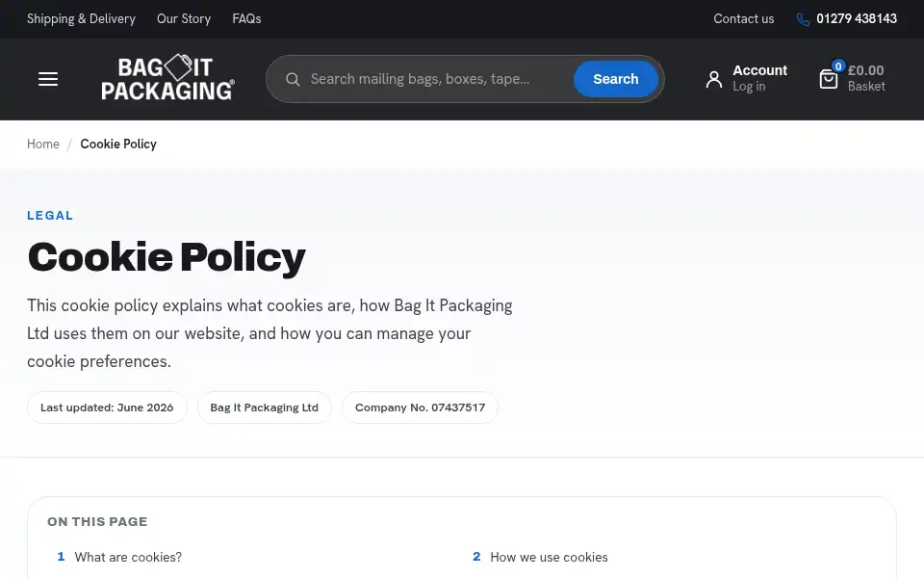The image size is (924, 578).
Task: Click the Bag It Packaging Ltd pill
Action: (264, 407)
